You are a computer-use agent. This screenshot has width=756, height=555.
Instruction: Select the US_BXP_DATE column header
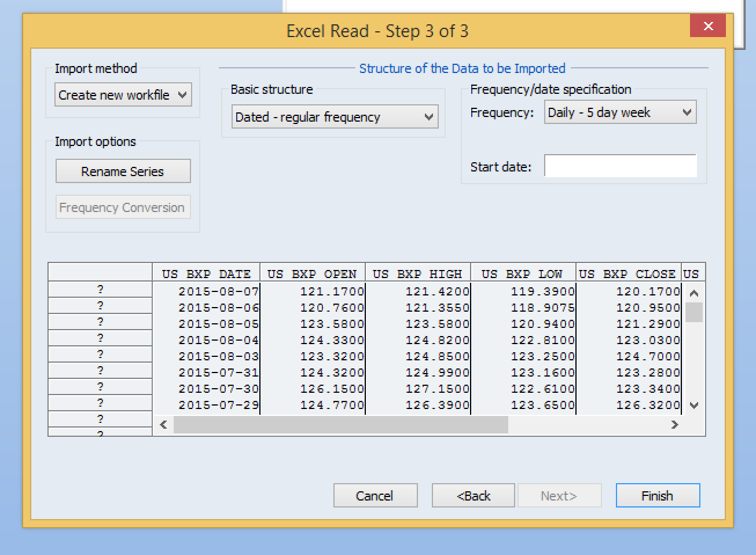coord(206,273)
